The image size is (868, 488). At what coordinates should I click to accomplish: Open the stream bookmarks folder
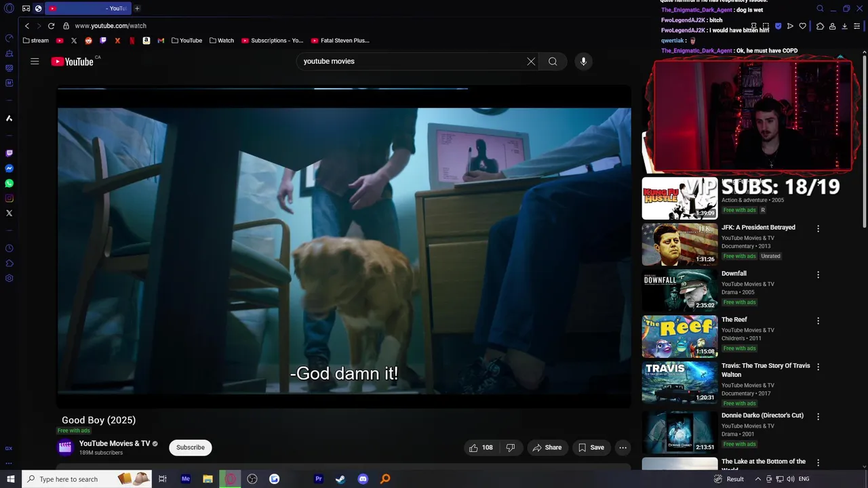(36, 41)
